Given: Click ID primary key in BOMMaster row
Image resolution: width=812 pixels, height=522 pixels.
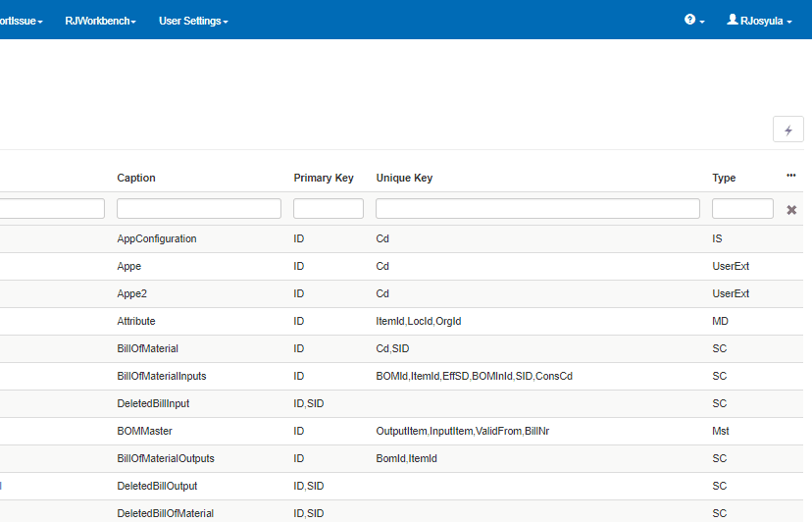Looking at the screenshot, I should 299,432.
